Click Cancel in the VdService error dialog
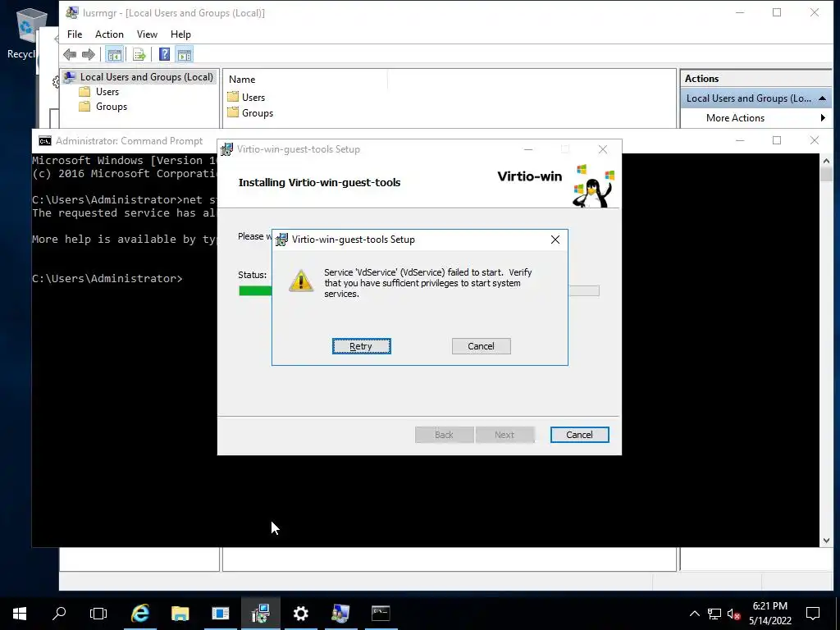This screenshot has width=840, height=630. point(481,346)
